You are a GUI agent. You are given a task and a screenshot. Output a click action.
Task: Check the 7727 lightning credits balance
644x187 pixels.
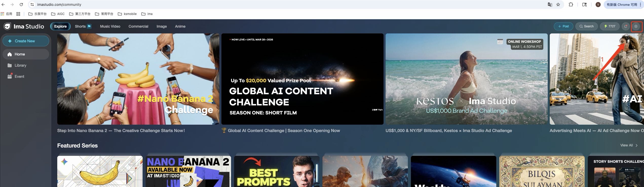(x=610, y=26)
